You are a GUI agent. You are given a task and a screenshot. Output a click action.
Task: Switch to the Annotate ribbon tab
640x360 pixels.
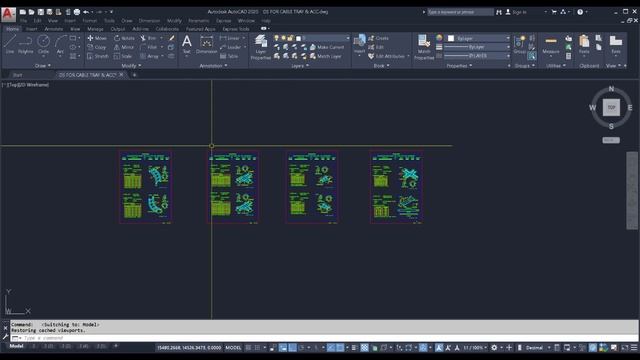[53, 29]
